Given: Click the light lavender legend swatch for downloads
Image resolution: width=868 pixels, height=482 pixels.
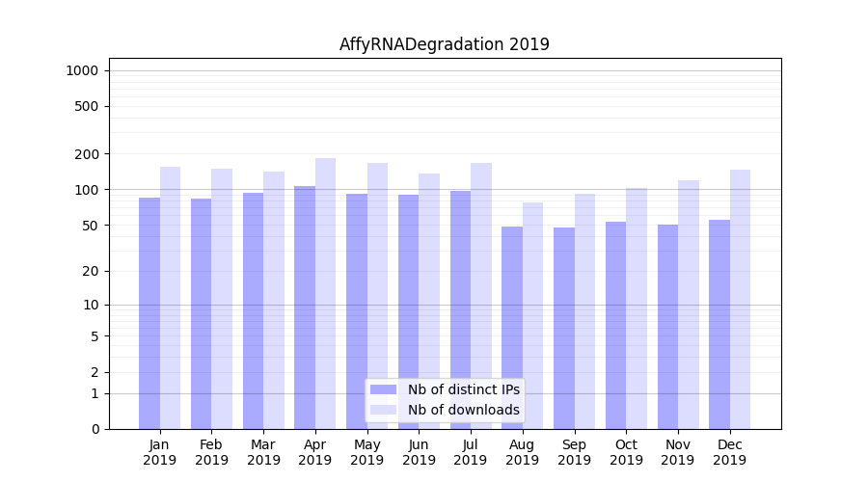Looking at the screenshot, I should click(383, 410).
